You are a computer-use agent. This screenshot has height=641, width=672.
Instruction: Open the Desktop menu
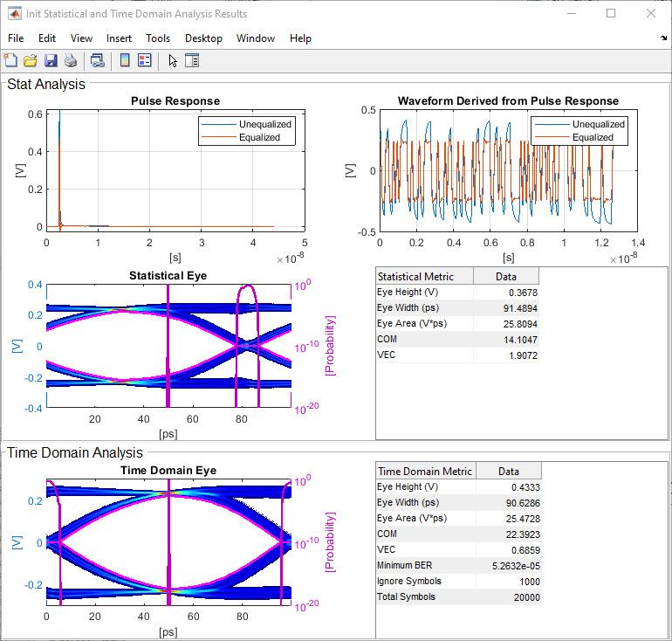[203, 38]
